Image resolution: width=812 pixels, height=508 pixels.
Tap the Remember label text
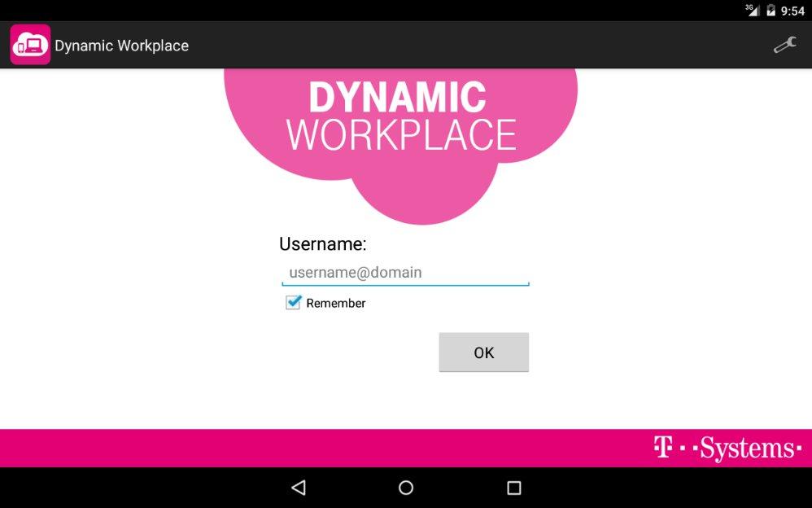(x=335, y=303)
